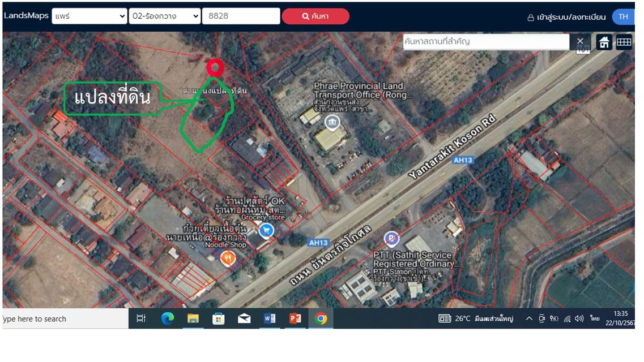This screenshot has height=362, width=644.
Task: Expand the province dropdown showing แพร่
Action: pos(89,16)
